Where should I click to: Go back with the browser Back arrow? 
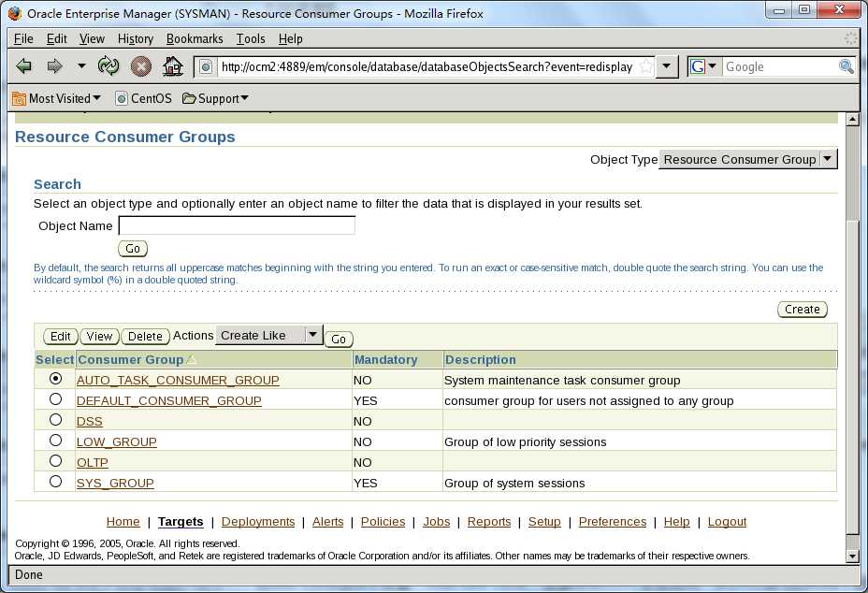pos(23,66)
